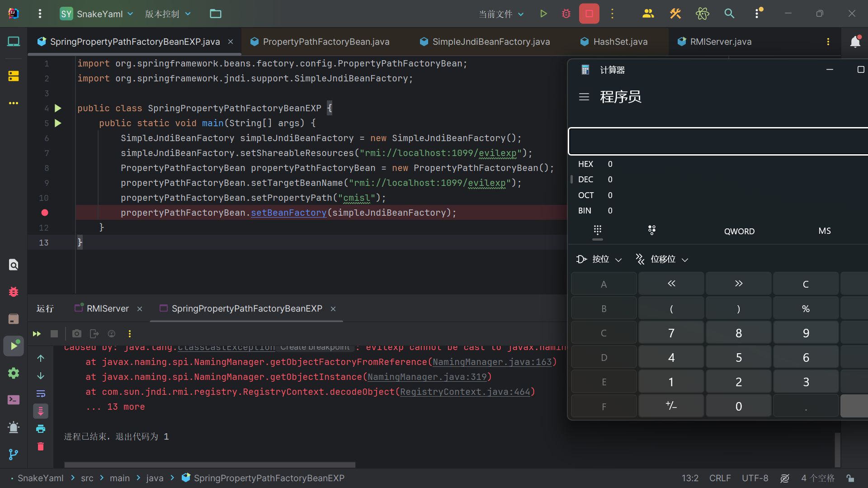The width and height of the screenshot is (868, 488).
Task: Toggle scroll to end in console
Action: coord(41,411)
